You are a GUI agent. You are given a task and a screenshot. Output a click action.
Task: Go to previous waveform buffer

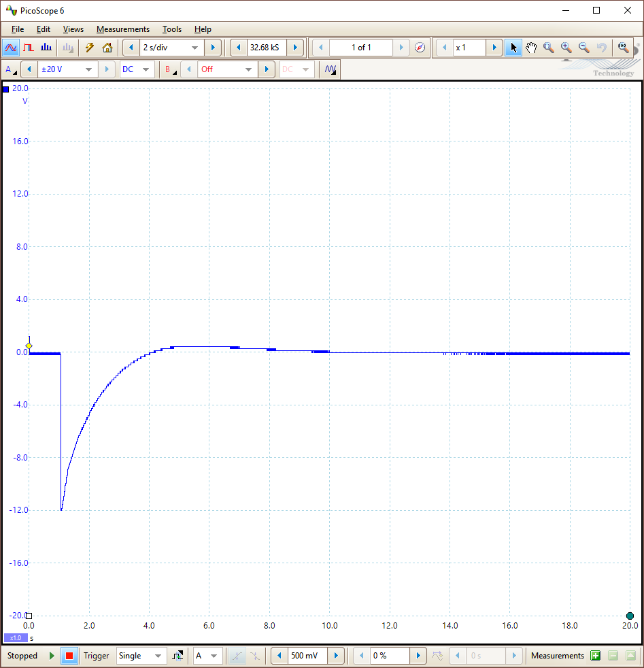point(321,48)
